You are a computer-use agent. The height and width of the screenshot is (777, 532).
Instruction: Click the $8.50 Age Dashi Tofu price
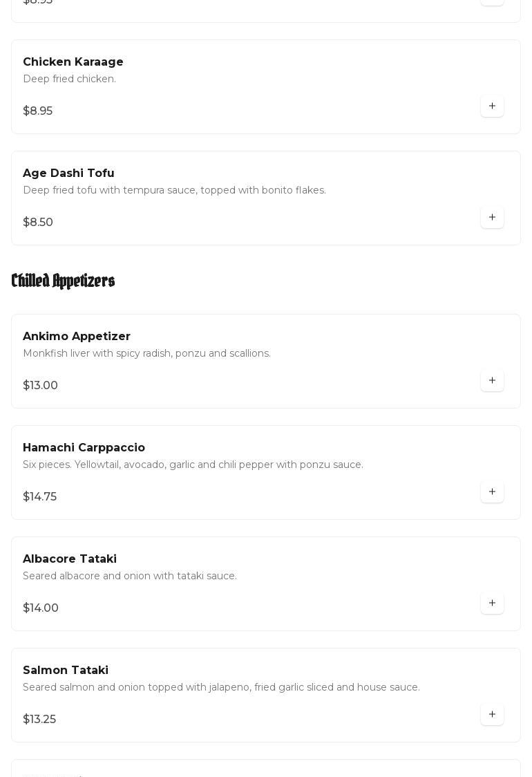pyautogui.click(x=38, y=223)
